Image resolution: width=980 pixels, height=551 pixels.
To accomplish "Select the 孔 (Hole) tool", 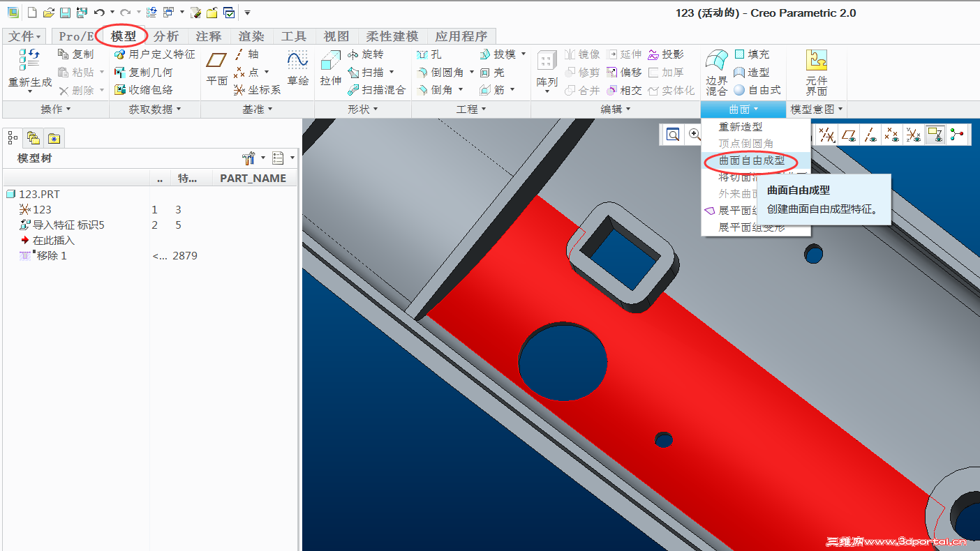I will pos(429,54).
